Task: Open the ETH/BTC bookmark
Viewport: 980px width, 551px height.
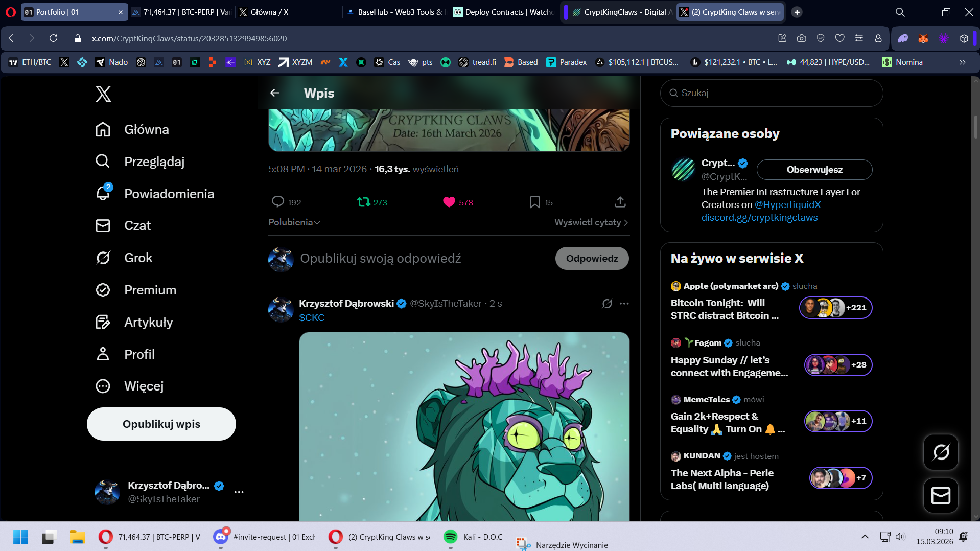Action: 30,62
